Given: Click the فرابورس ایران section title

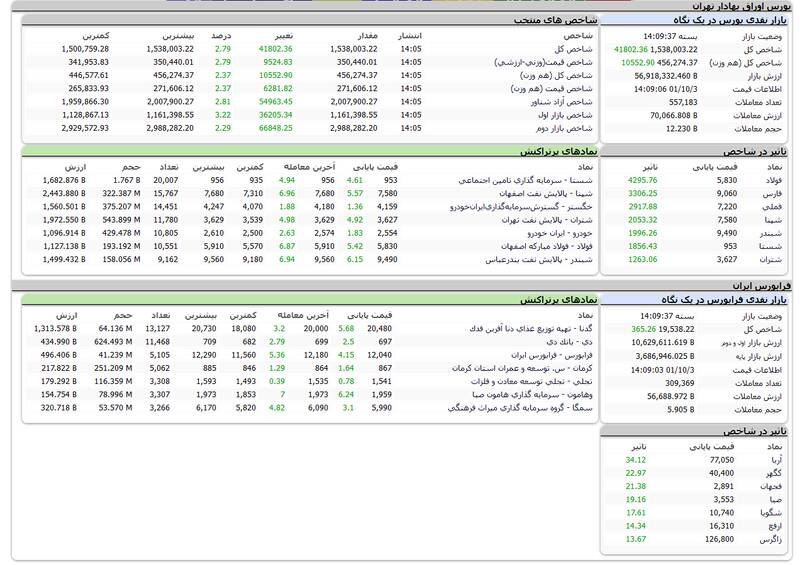Looking at the screenshot, I should coord(762,286).
